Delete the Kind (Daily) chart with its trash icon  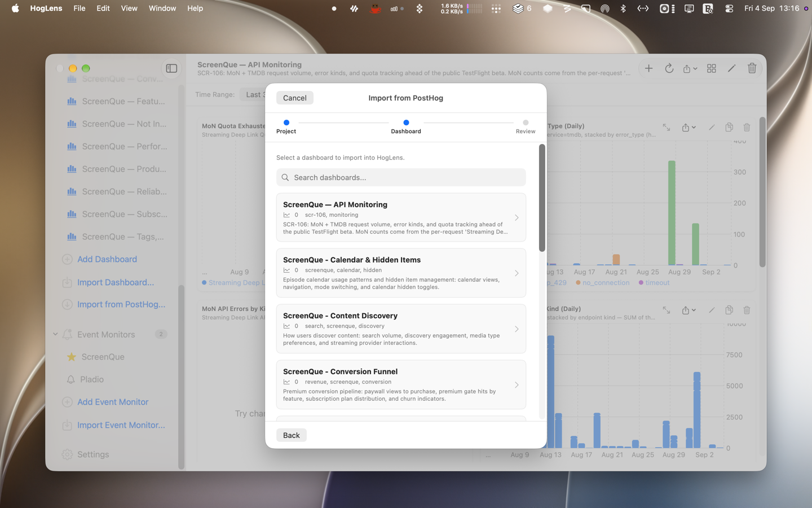(x=747, y=310)
